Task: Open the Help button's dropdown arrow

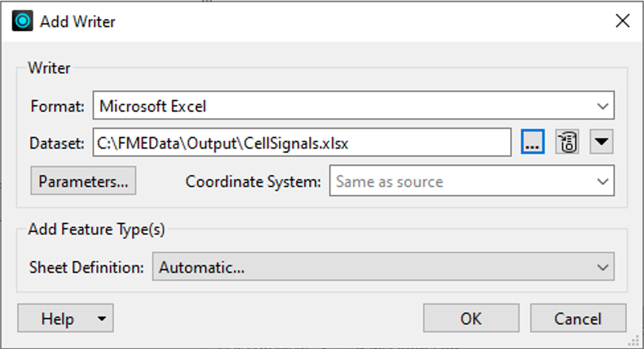Action: pos(101,319)
